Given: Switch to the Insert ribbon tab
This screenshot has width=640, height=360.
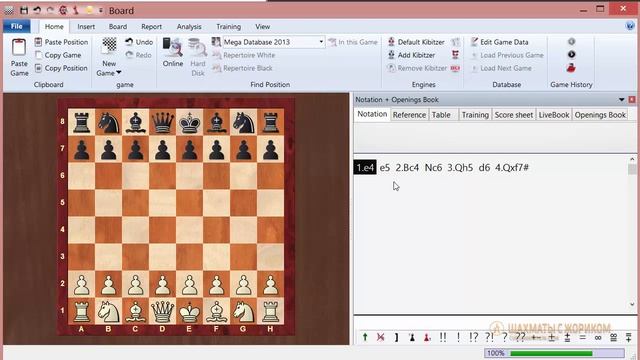Looking at the screenshot, I should 86,27.
